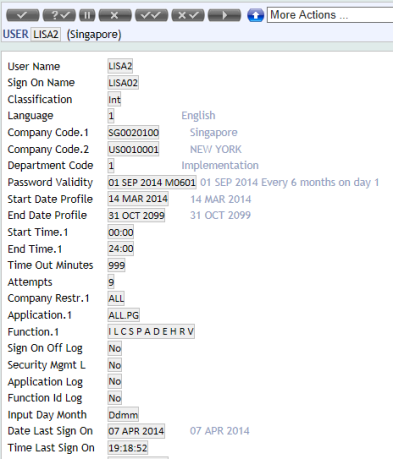Viewport: 393px width, 459px height.
Task: Click the Input Day Month label
Action: 47,415
